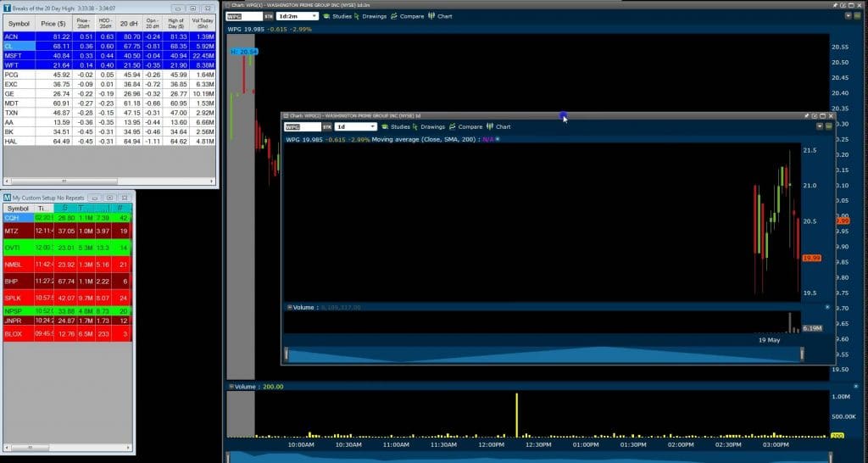Open the arrow dropdown at back chart's right toolbar

(849, 15)
